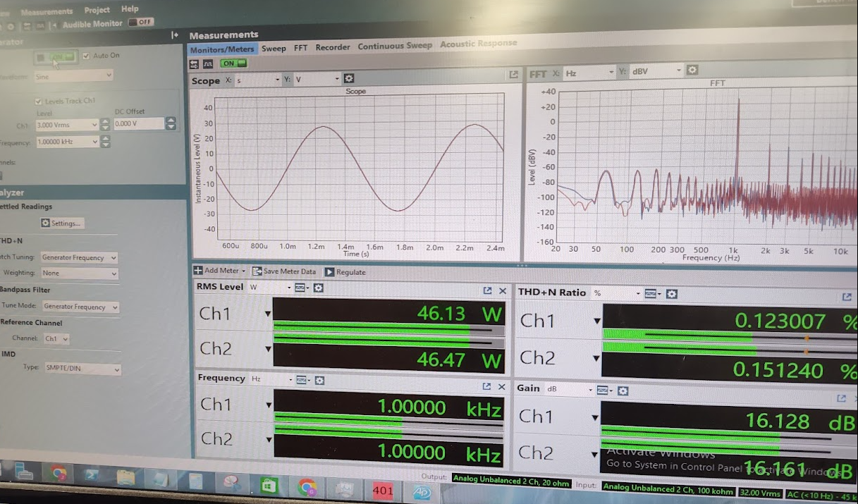Open the Help menu
This screenshot has width=858, height=504.
130,9
